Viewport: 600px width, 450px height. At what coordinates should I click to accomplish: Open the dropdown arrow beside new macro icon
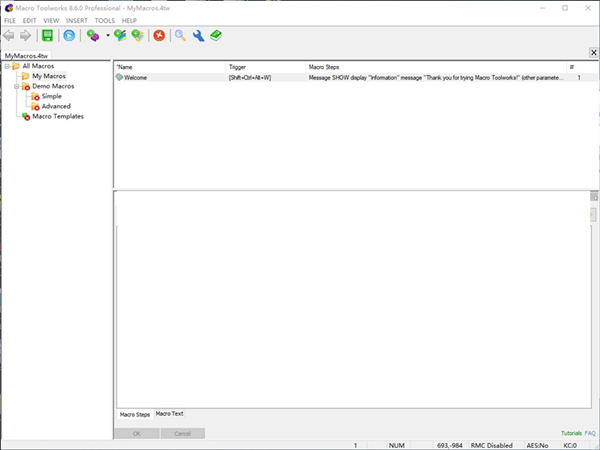(x=108, y=36)
